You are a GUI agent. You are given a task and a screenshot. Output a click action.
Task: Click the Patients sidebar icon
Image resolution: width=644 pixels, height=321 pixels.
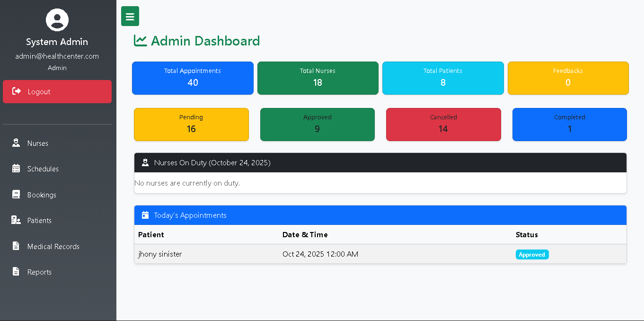pyautogui.click(x=17, y=220)
